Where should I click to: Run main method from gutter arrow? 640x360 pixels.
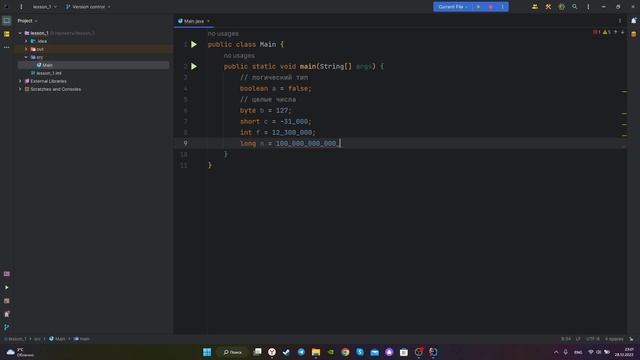click(194, 66)
